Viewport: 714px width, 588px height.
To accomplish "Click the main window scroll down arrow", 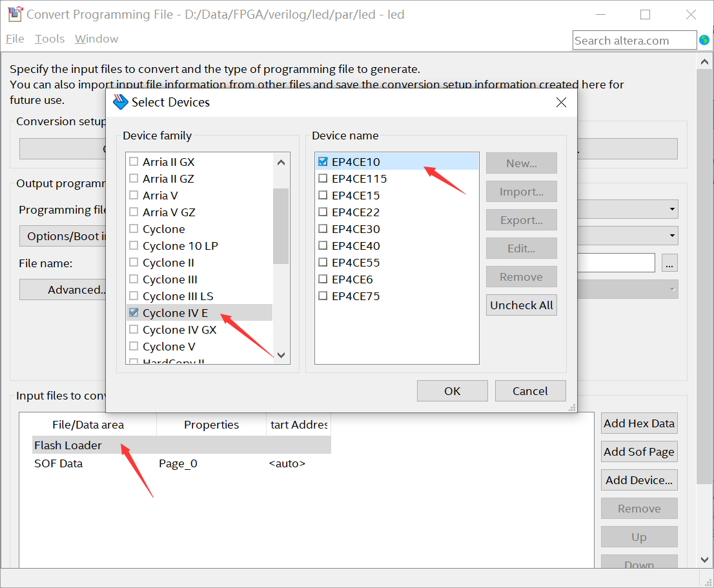I will [704, 560].
